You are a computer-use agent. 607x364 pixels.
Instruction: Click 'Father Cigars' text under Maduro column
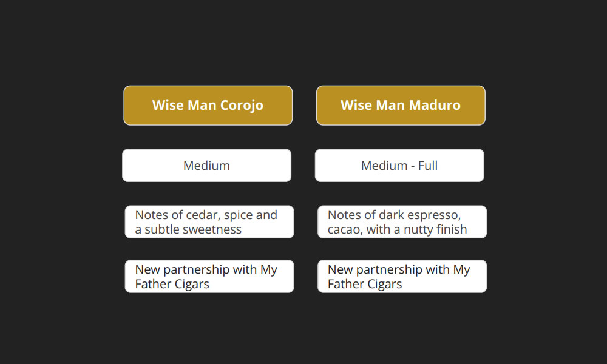365,284
